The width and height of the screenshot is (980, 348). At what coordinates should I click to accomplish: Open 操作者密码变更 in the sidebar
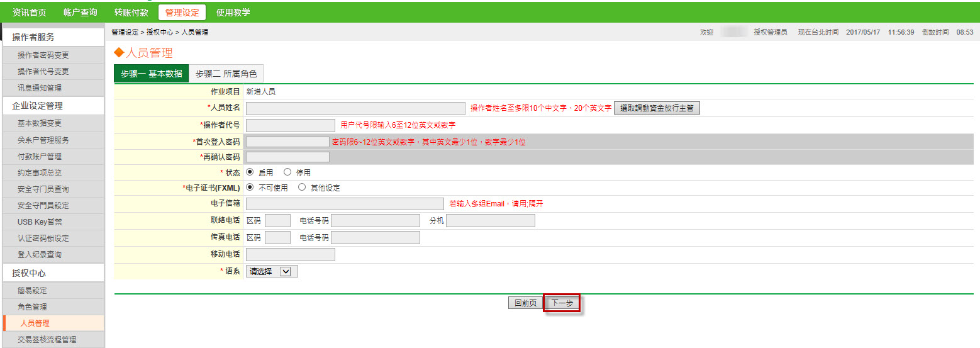[43, 55]
